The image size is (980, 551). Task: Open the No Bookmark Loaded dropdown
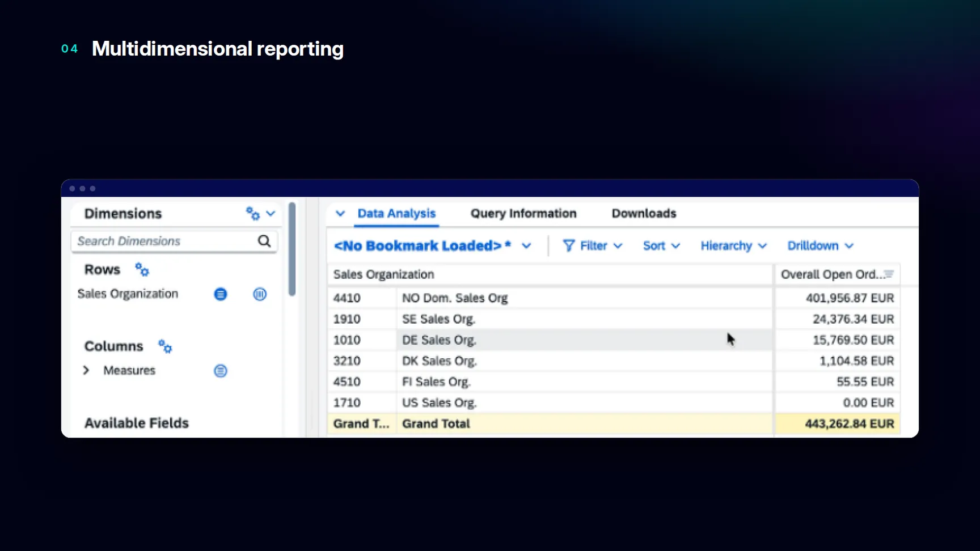click(x=433, y=246)
